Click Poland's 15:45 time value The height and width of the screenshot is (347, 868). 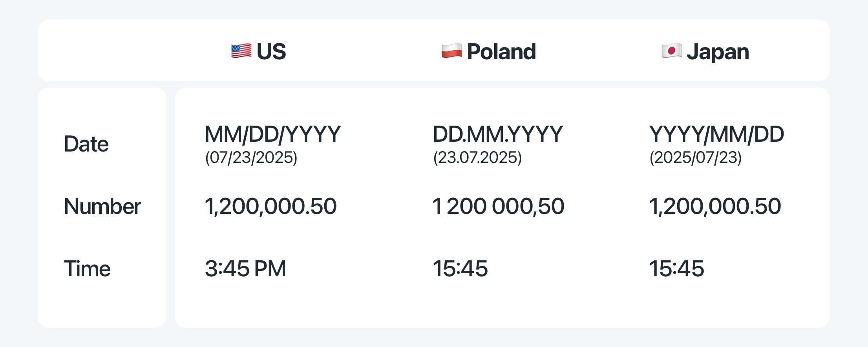(x=460, y=268)
